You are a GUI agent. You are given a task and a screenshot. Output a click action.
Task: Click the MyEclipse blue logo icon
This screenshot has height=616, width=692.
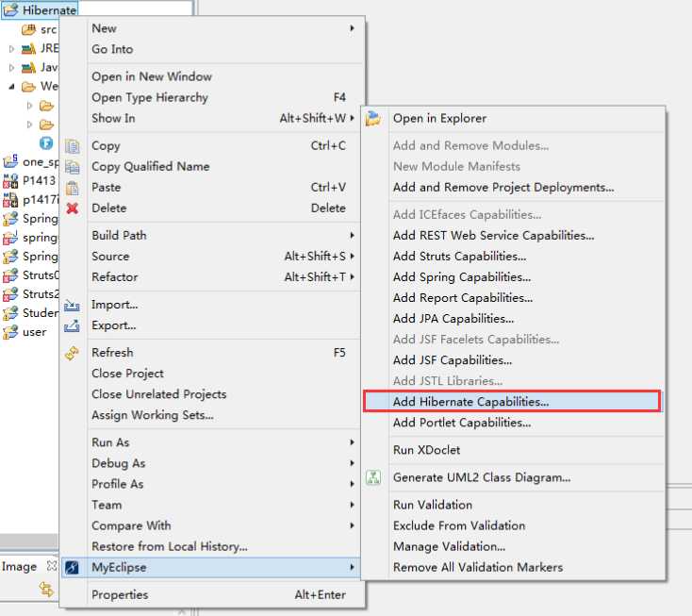click(x=72, y=568)
